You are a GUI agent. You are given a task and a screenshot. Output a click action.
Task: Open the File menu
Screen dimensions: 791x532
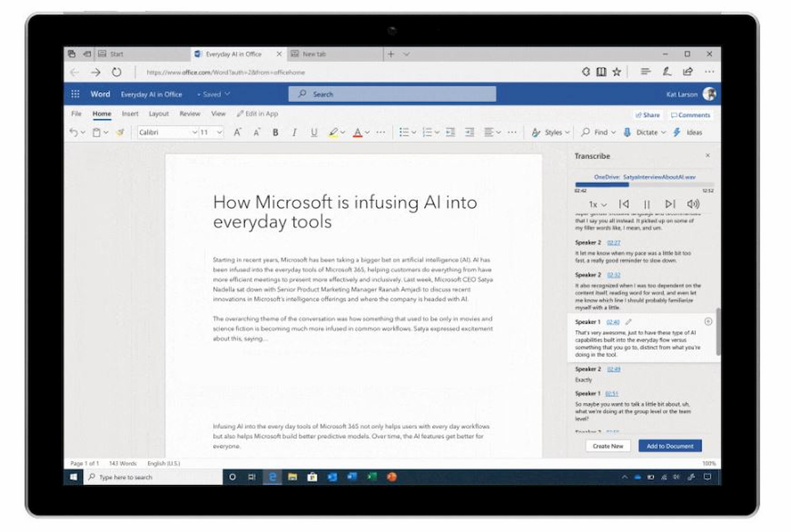point(76,114)
